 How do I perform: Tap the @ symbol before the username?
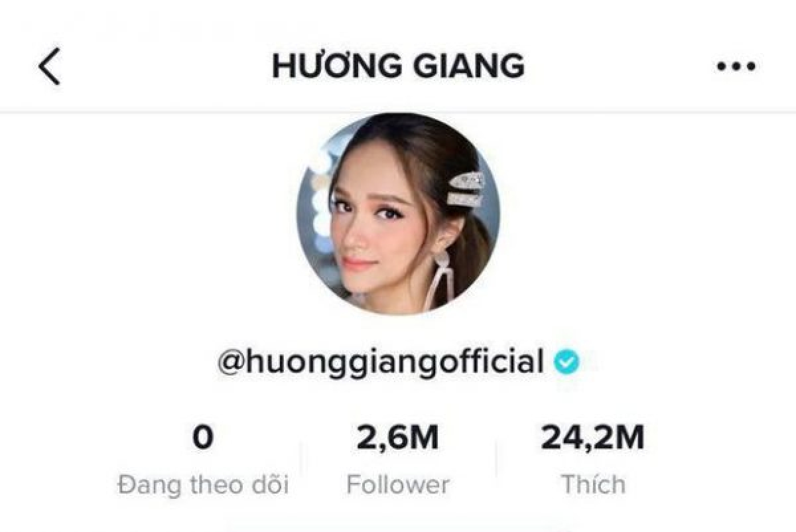coord(230,364)
